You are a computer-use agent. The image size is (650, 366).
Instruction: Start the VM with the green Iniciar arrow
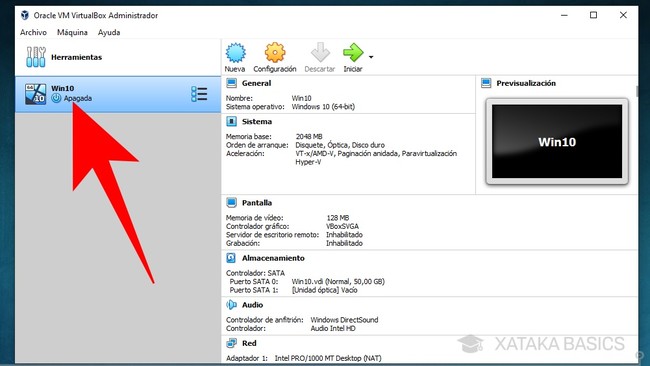click(x=353, y=53)
